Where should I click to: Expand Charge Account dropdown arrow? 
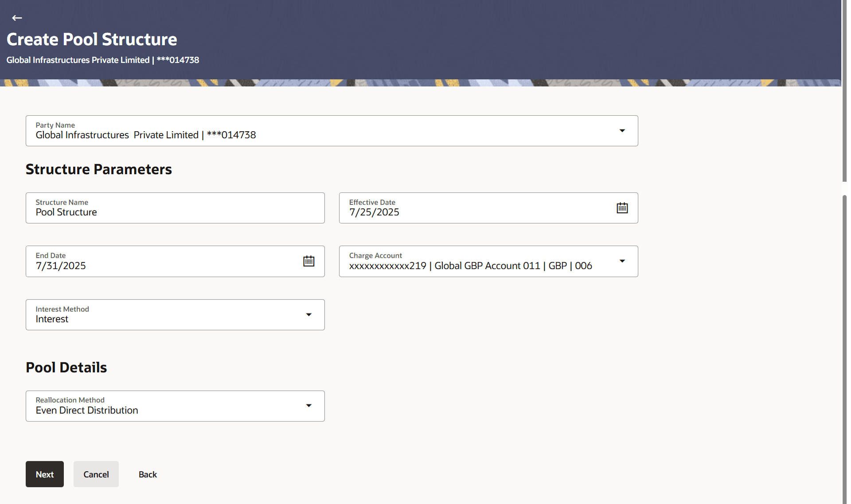[x=622, y=261]
